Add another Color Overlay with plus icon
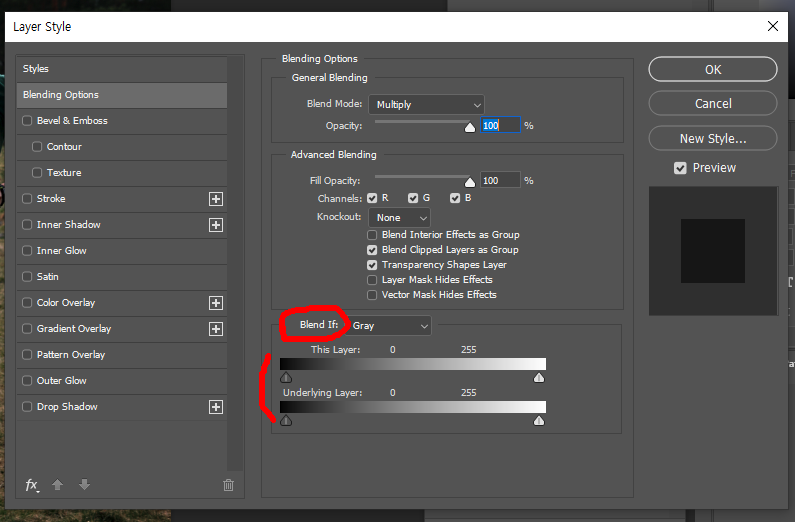 tap(216, 303)
